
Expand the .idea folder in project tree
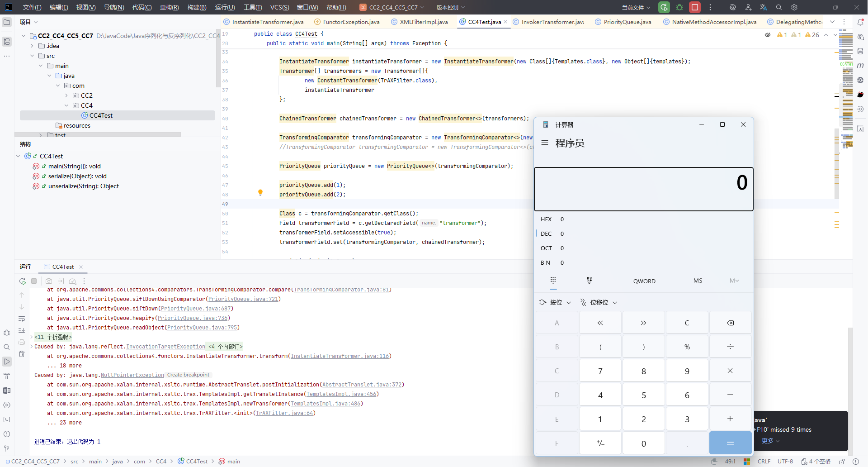point(32,46)
